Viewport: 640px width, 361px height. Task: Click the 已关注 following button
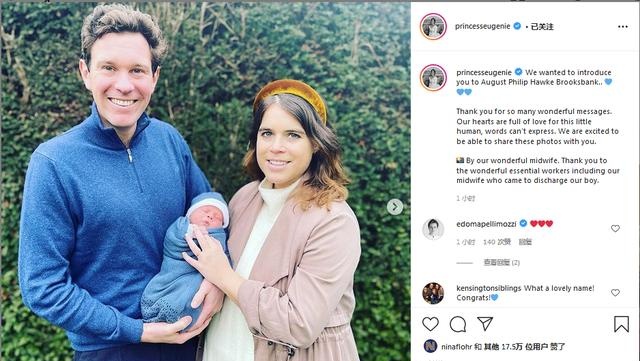point(542,27)
